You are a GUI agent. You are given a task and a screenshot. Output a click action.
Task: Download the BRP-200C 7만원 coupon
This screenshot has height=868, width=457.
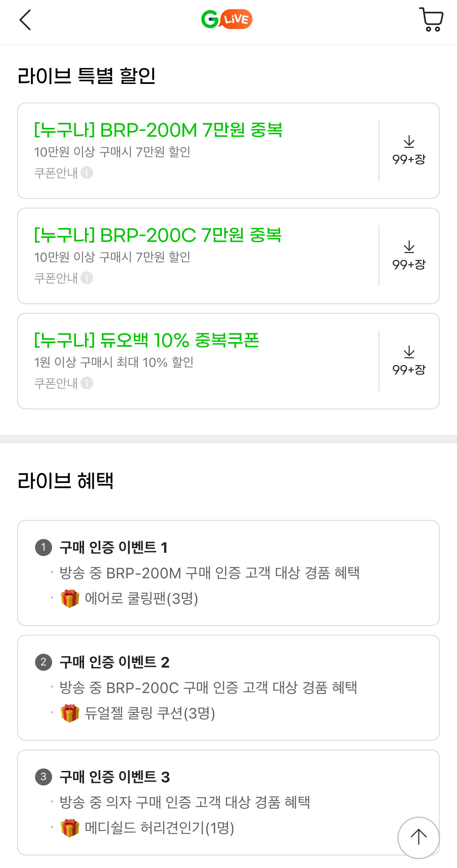point(409,256)
